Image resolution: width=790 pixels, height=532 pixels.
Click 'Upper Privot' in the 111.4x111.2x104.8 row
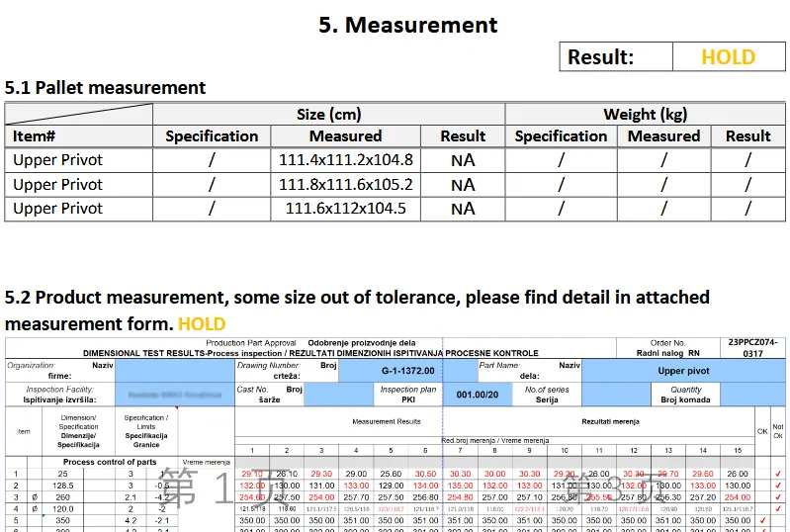click(57, 160)
